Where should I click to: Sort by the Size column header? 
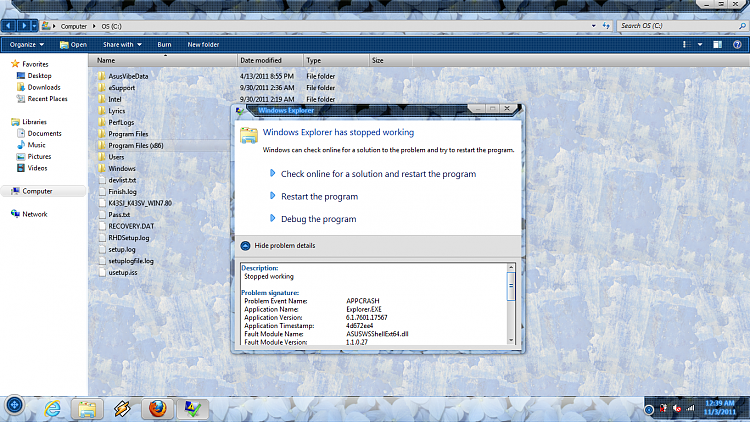(x=390, y=60)
